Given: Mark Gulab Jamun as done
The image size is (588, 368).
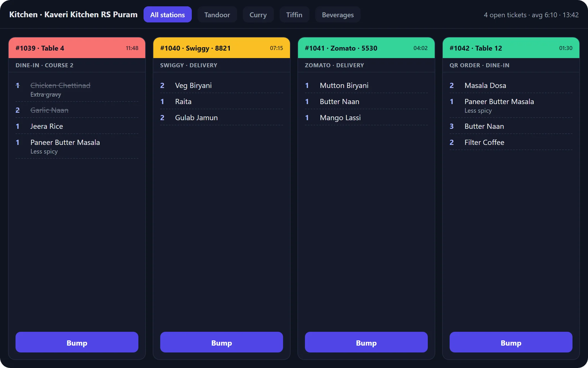Looking at the screenshot, I should point(222,118).
